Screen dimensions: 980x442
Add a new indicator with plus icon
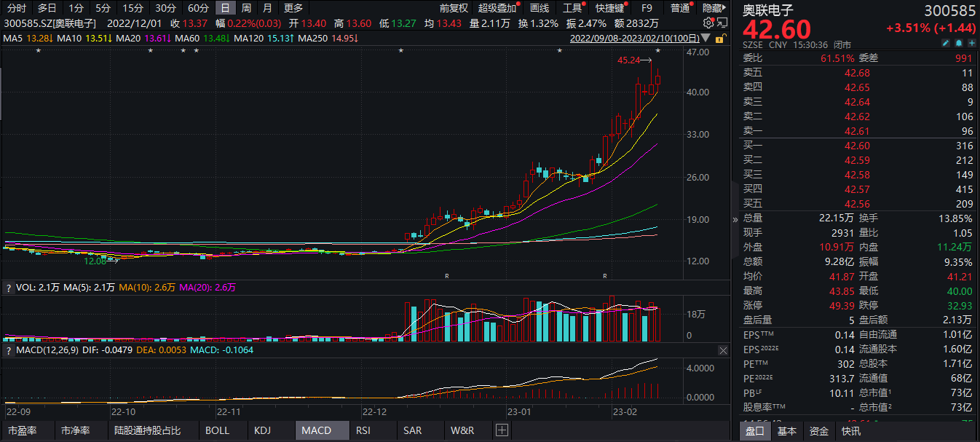point(501,430)
